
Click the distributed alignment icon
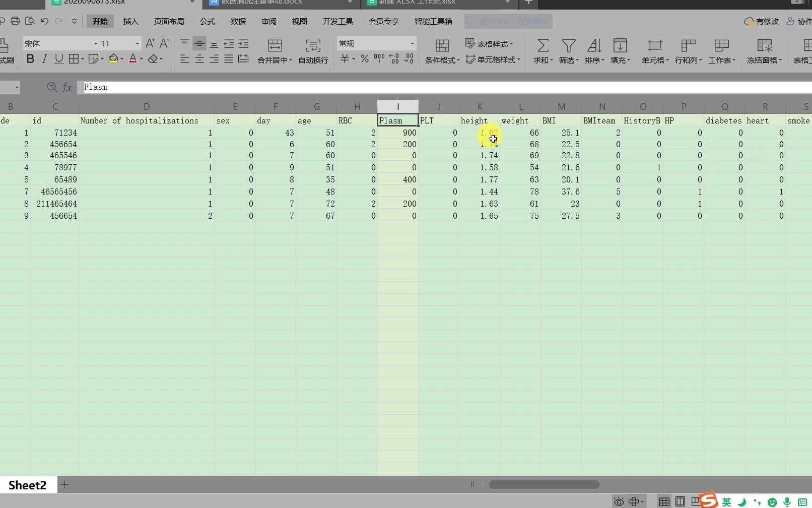(x=243, y=59)
